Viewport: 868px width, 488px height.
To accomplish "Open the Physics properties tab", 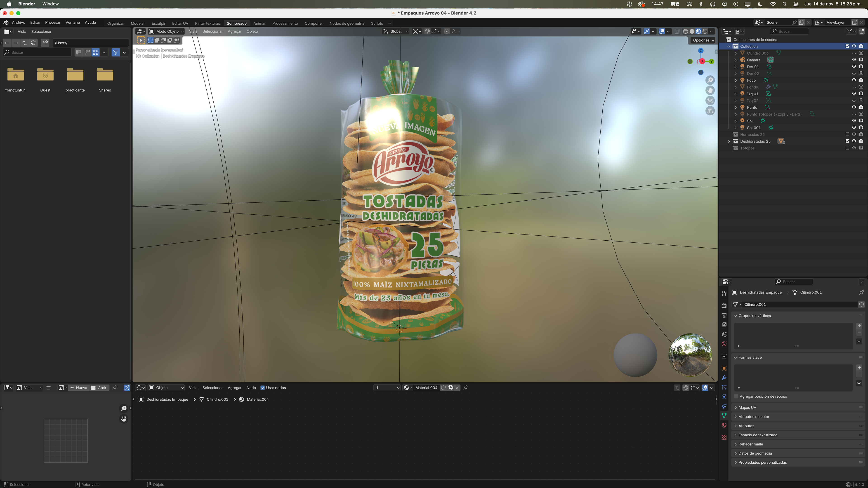I will coord(724,397).
